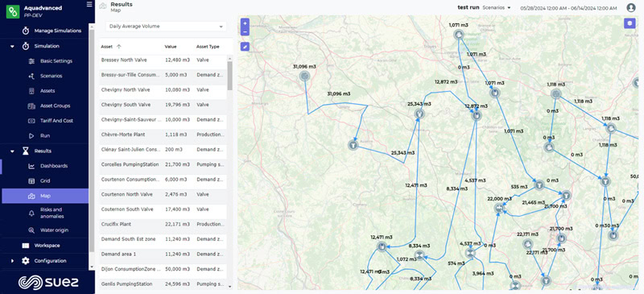The image size is (644, 294).
Task: Open the map layers button
Action: (x=630, y=23)
